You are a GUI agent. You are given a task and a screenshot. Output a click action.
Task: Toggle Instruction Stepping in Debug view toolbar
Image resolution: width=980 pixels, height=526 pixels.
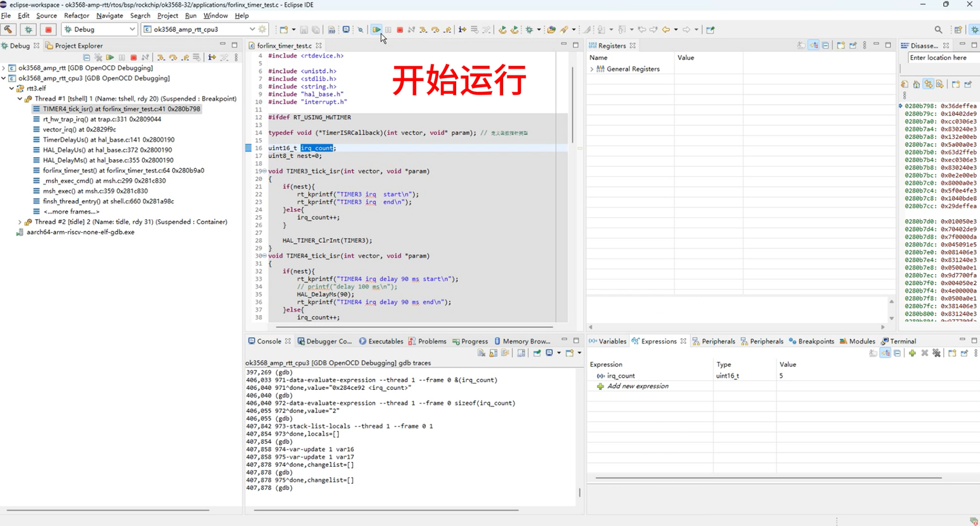coord(212,58)
